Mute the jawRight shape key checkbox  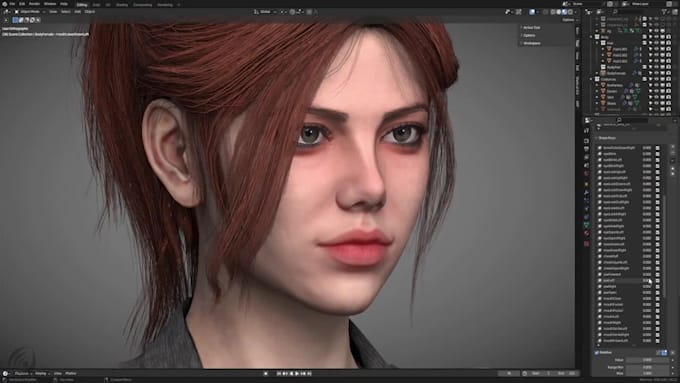pos(658,287)
